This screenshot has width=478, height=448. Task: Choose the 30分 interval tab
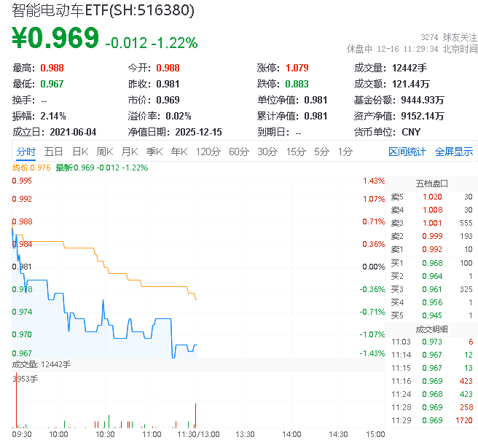pos(267,152)
